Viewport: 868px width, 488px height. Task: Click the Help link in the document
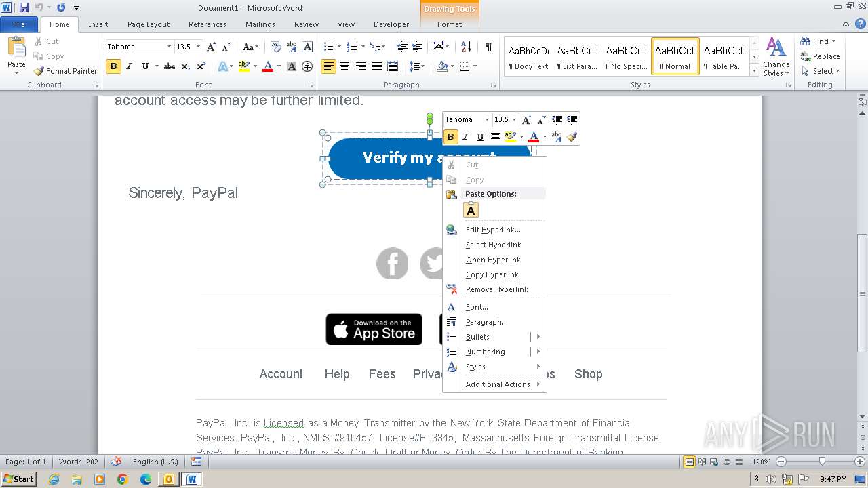(337, 374)
